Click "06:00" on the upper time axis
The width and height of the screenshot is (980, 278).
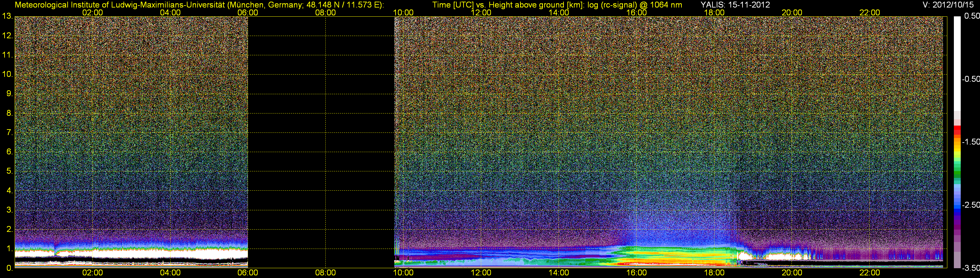248,12
